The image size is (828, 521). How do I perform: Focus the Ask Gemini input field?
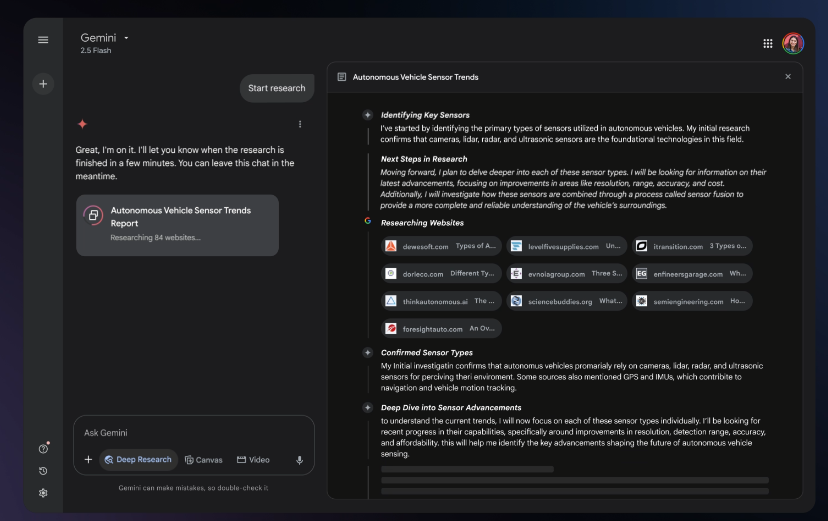click(194, 433)
